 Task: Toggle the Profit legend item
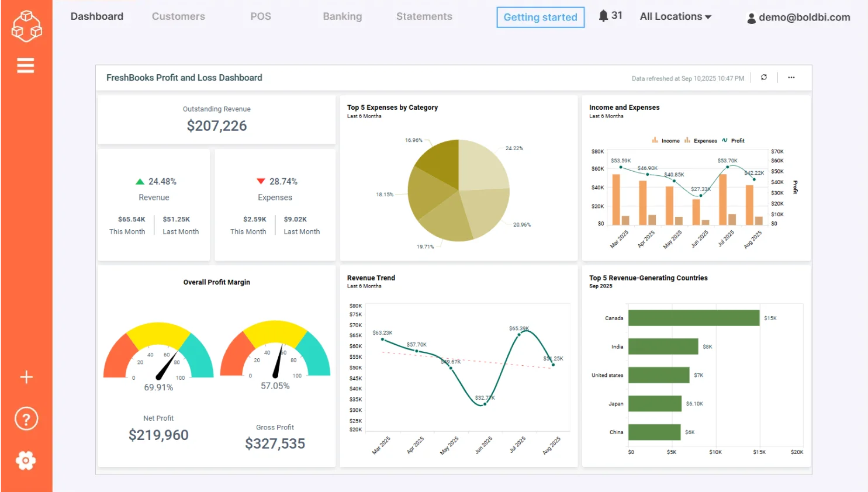[x=733, y=140]
